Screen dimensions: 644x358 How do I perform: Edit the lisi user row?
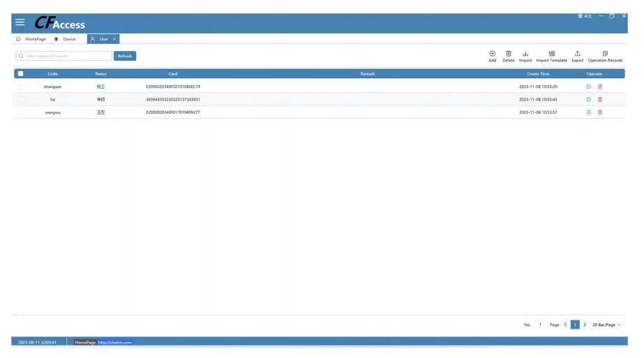[589, 100]
